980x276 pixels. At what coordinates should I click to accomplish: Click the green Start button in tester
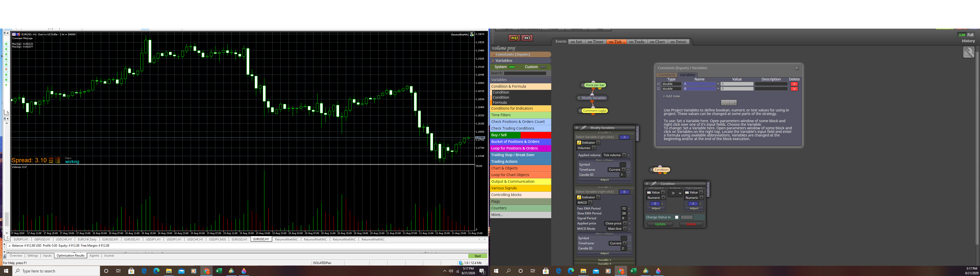click(477, 256)
